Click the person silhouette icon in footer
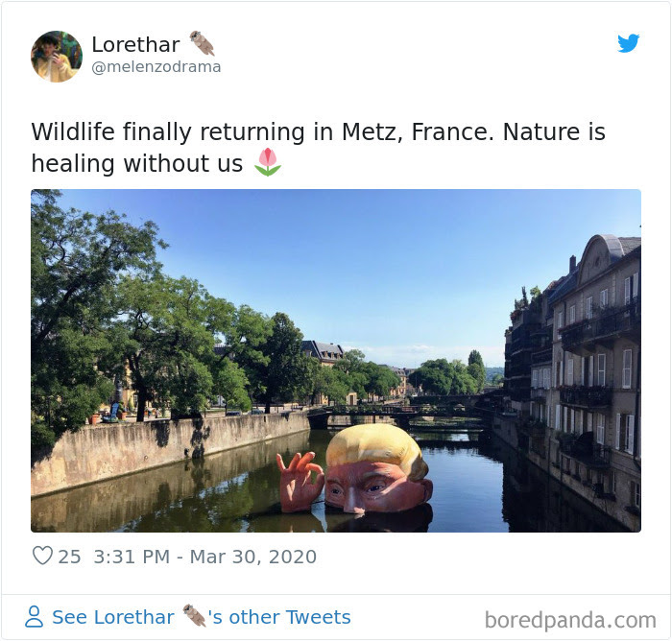Screen dimensions: 672x641 [x=34, y=617]
